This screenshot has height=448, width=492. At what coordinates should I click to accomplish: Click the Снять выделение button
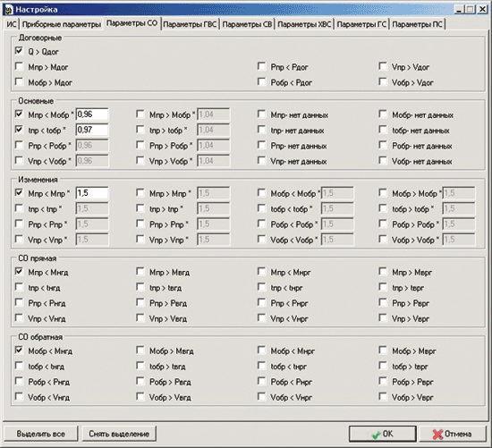[119, 434]
